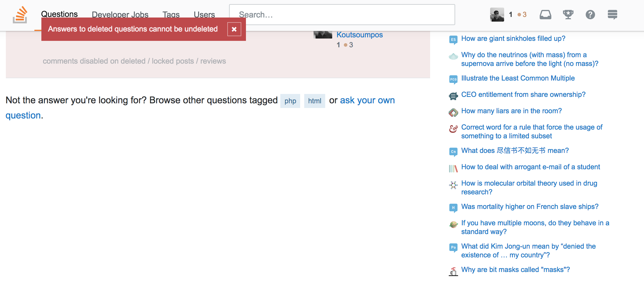The height and width of the screenshot is (300, 644).
Task: Open 'CEO entitlement from share ownership?' link
Action: click(x=523, y=95)
